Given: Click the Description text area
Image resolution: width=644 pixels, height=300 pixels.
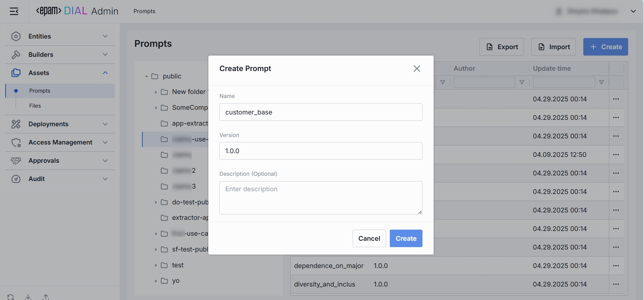Looking at the screenshot, I should 321,198.
